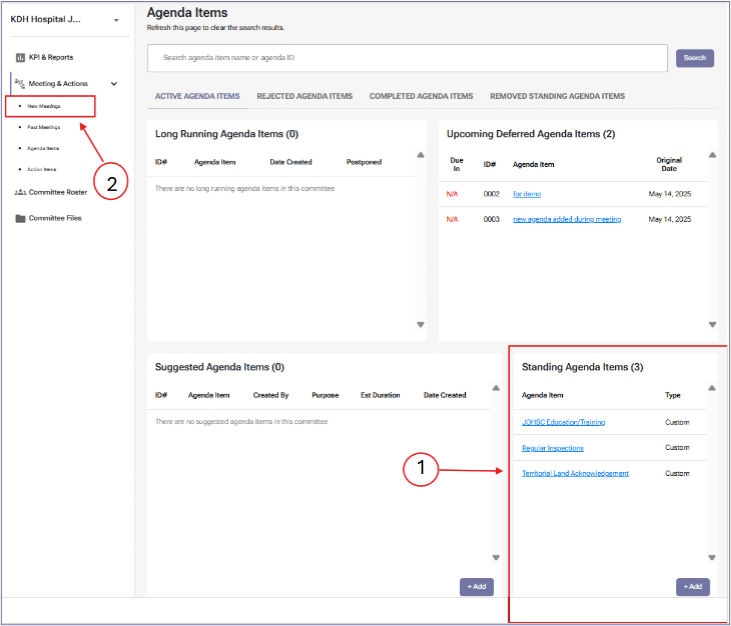This screenshot has height=626, width=731.
Task: Click Add button under Standing Agenda Items
Action: (x=692, y=587)
